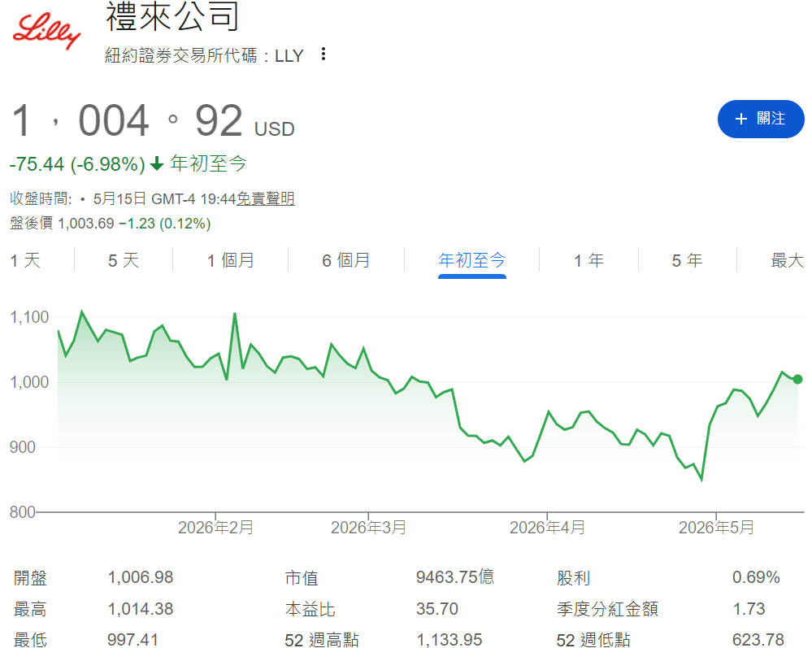This screenshot has height=648, width=812.
Task: Switch to the 1 個月 range tab
Action: click(x=231, y=260)
